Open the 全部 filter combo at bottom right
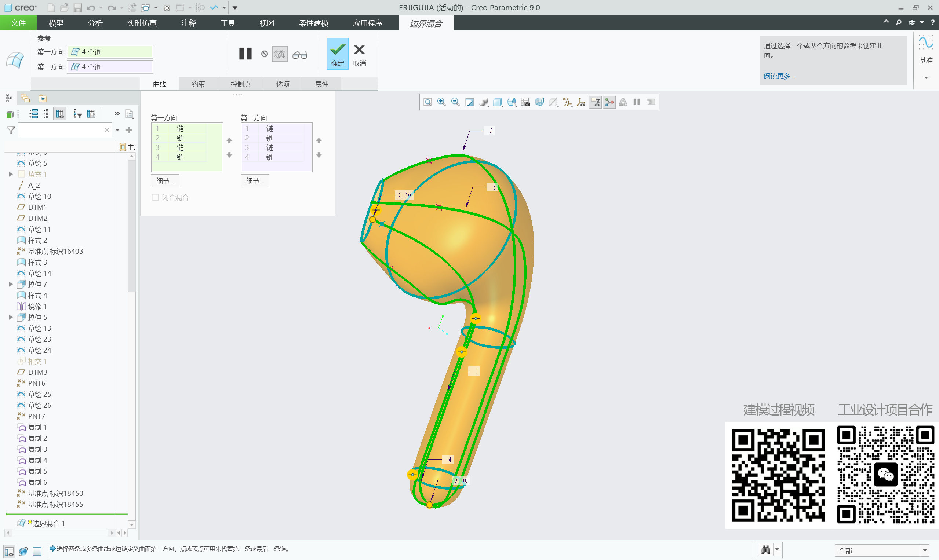The height and width of the screenshot is (560, 939). [883, 550]
